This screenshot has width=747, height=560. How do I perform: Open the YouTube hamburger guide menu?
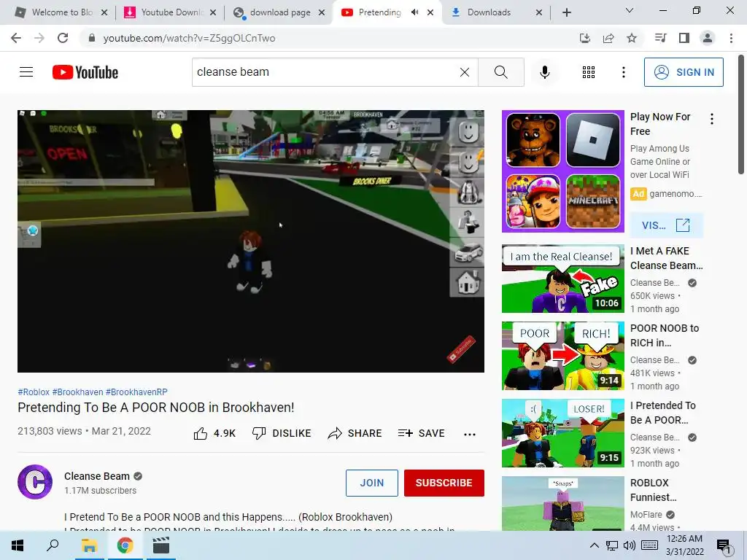(26, 72)
